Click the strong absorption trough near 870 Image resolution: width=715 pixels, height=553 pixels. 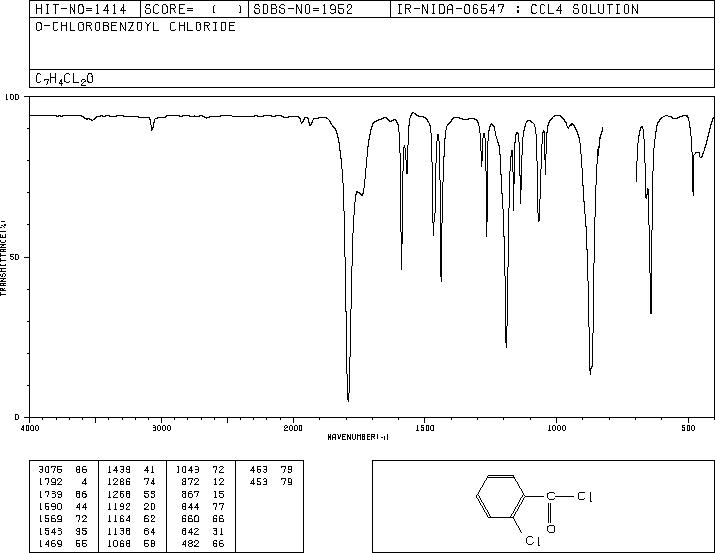(x=591, y=373)
